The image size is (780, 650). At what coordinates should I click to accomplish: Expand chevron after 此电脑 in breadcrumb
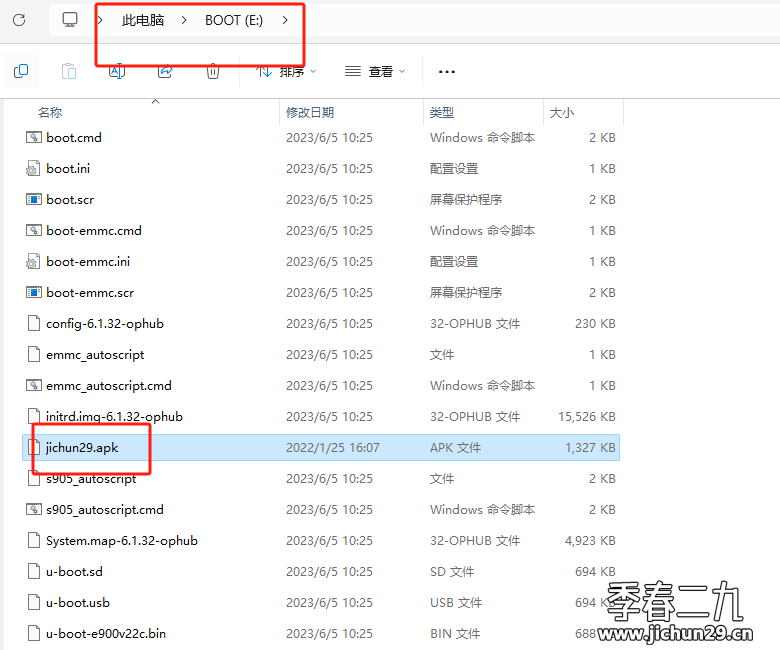click(x=184, y=20)
